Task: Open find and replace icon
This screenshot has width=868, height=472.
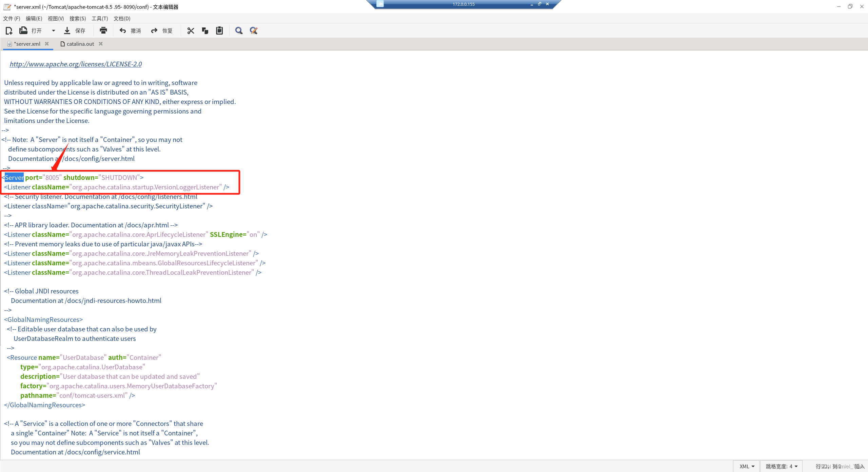Action: click(254, 31)
